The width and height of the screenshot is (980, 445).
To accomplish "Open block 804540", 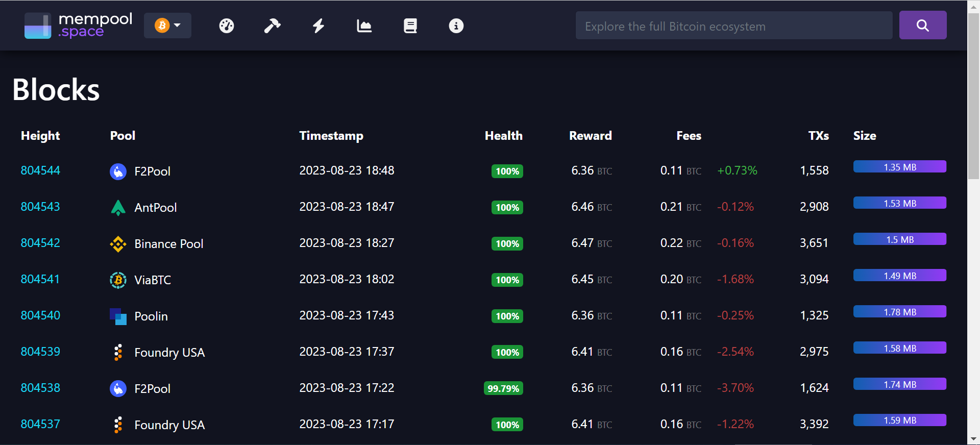I will click(x=40, y=315).
